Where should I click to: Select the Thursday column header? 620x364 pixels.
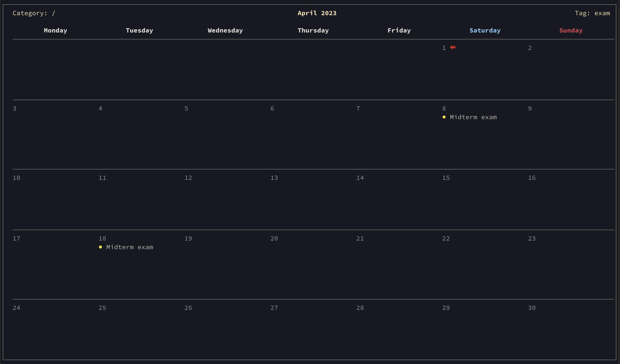pyautogui.click(x=313, y=31)
